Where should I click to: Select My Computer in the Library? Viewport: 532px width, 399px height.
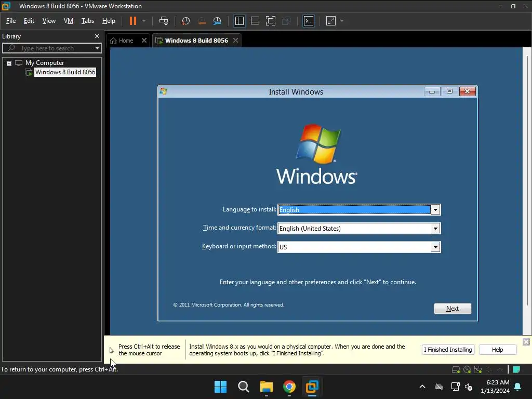pyautogui.click(x=45, y=63)
